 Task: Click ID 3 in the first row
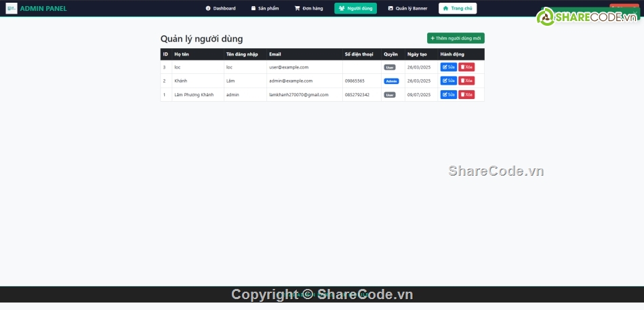click(164, 67)
